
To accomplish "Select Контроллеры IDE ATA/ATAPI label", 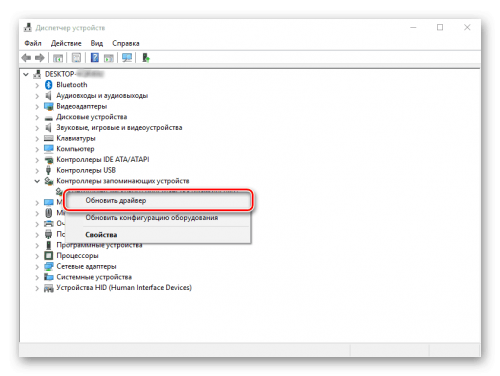I will tap(103, 159).
